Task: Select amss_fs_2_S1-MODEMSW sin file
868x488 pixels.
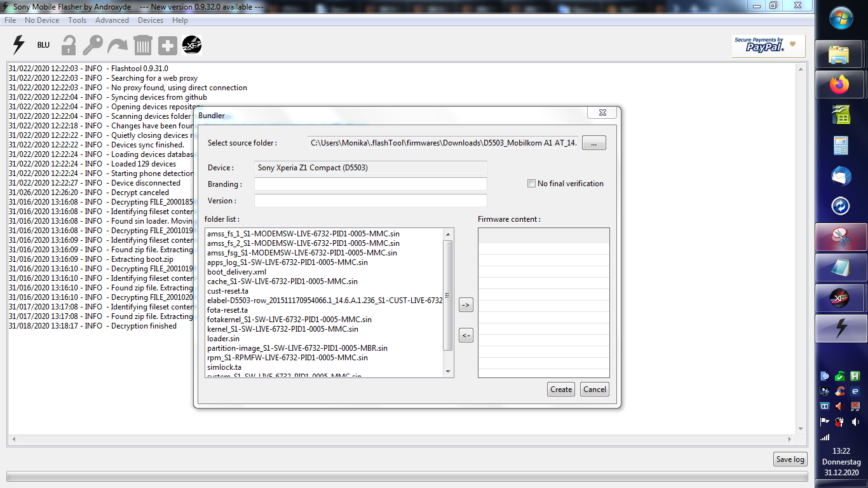Action: point(303,243)
